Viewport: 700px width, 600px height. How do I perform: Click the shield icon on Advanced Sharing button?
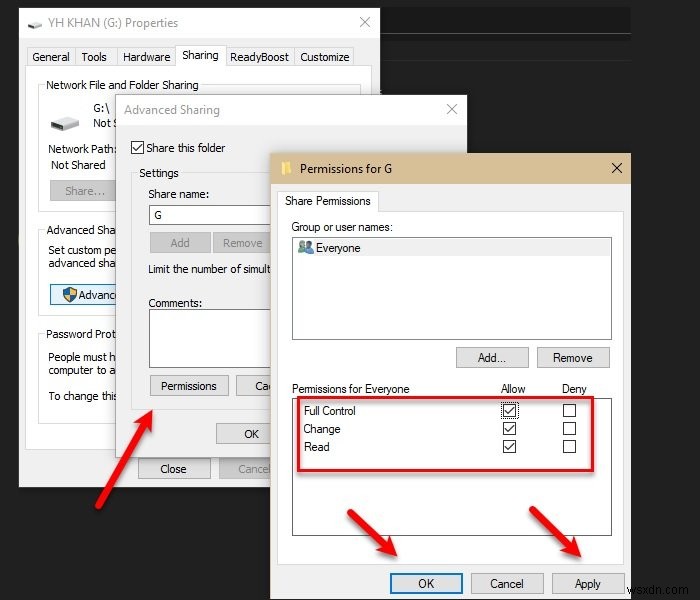[70, 294]
